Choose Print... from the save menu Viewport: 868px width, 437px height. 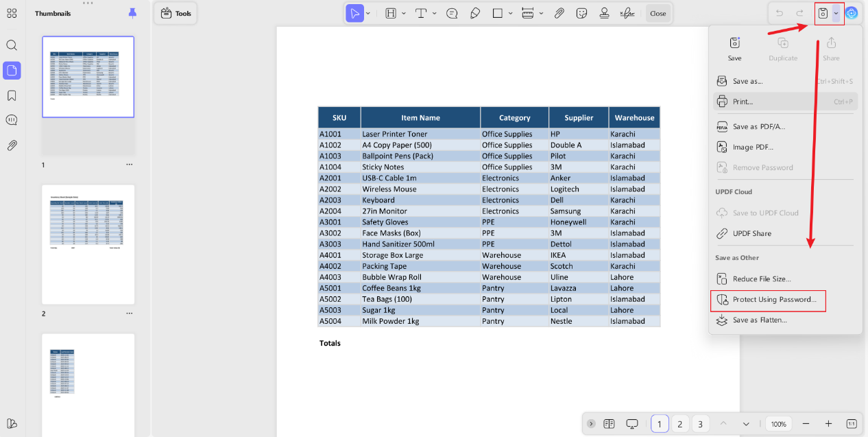[785, 102]
